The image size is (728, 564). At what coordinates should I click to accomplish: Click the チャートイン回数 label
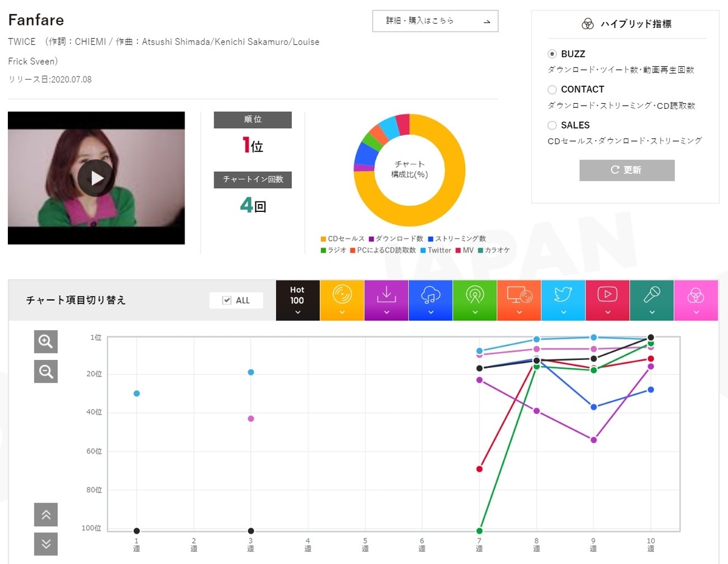(x=252, y=180)
